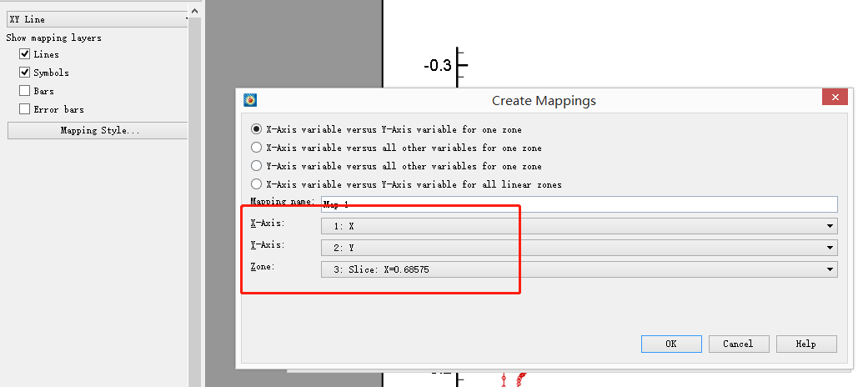Open Help for Create Mappings
This screenshot has height=387, width=868.
[806, 344]
